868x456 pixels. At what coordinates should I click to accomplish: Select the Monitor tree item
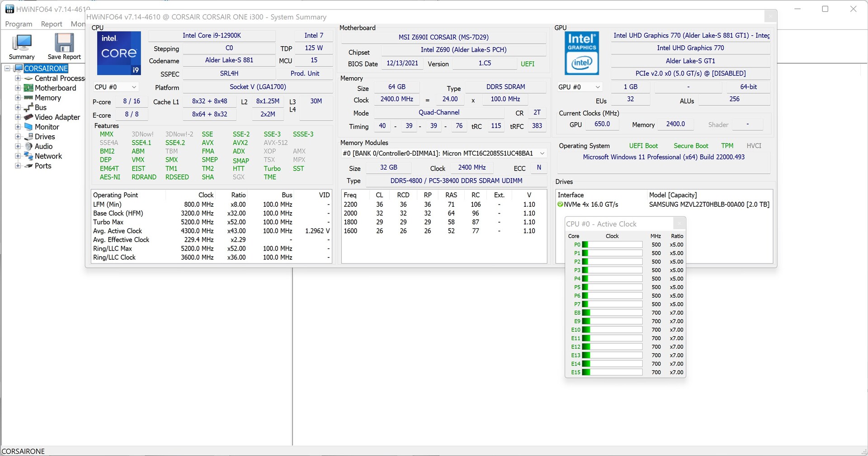47,127
